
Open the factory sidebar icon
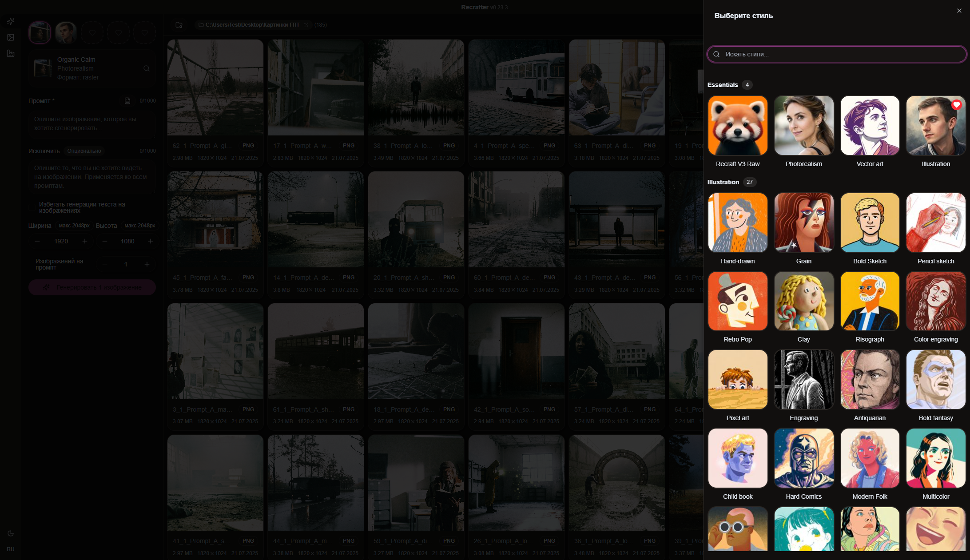[11, 53]
